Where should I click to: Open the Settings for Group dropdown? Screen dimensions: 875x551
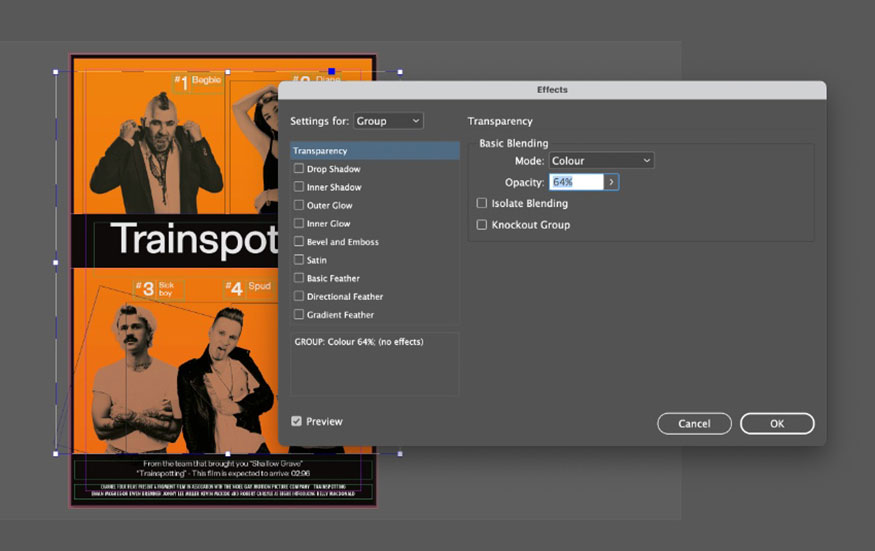click(x=388, y=121)
